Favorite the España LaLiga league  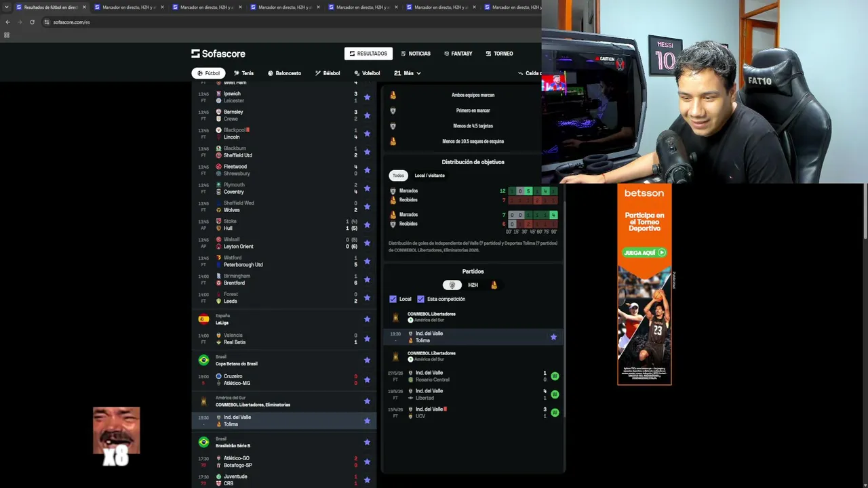tap(367, 319)
